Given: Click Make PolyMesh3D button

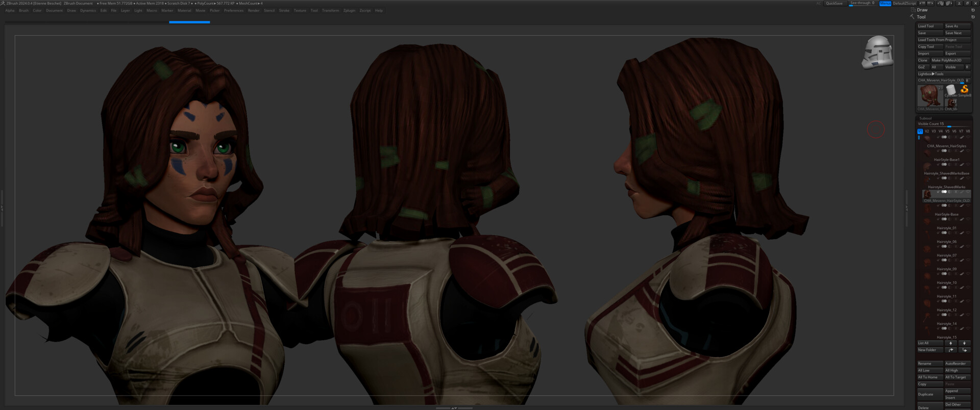Looking at the screenshot, I should coord(950,60).
